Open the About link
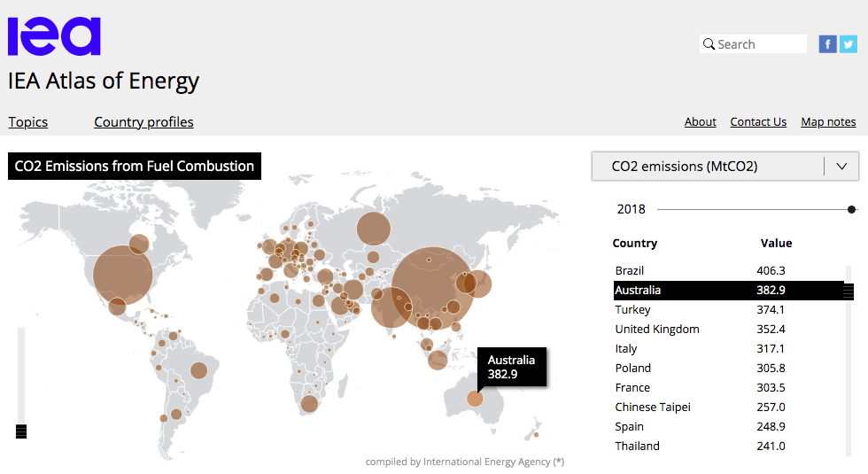This screenshot has width=868, height=474. tap(700, 122)
